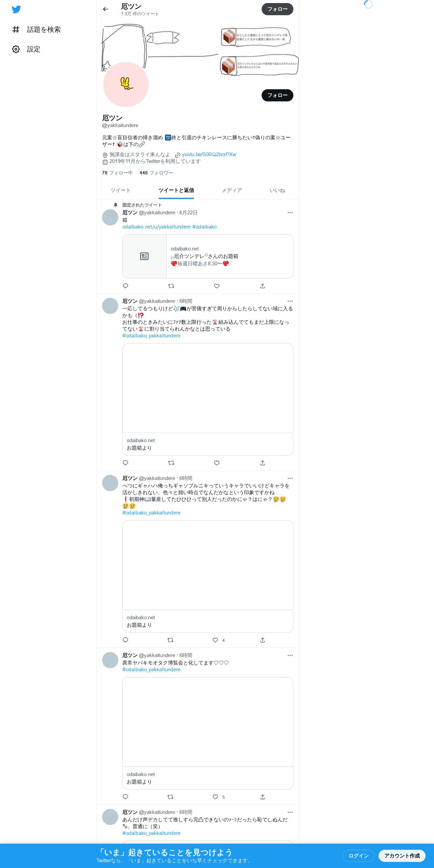Like the tweet with 4 likes
434x868 pixels.
point(215,640)
